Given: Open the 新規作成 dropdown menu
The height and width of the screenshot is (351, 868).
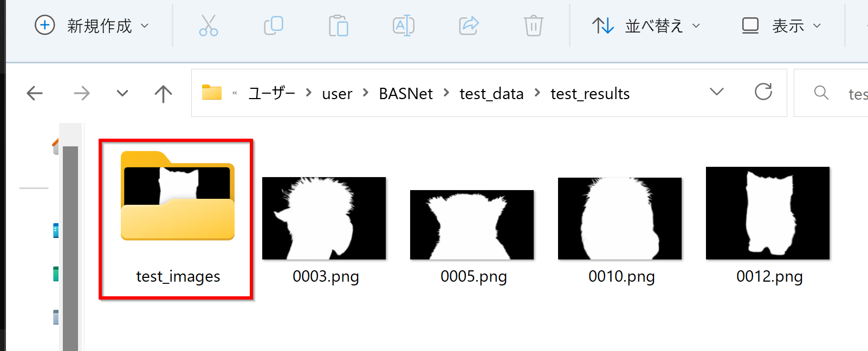Looking at the screenshot, I should coord(92,25).
